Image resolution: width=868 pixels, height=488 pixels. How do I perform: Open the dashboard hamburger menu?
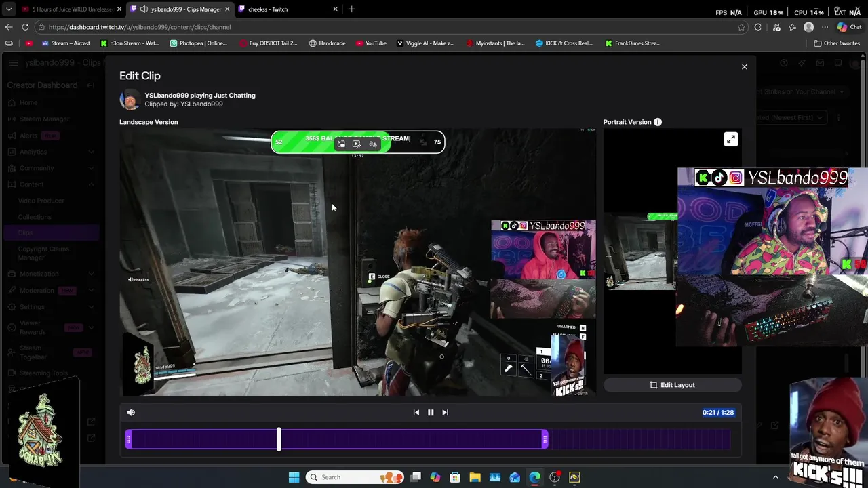click(13, 63)
